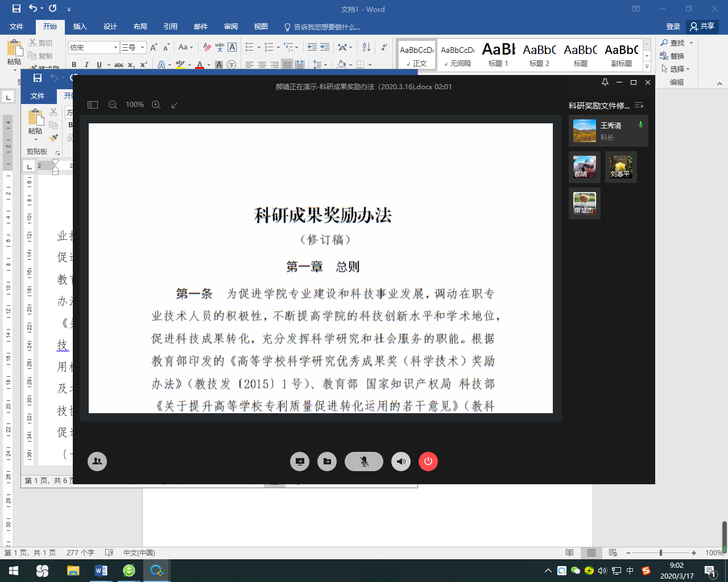Image resolution: width=728 pixels, height=582 pixels.
Task: Pin the meeting window on top
Action: click(605, 82)
